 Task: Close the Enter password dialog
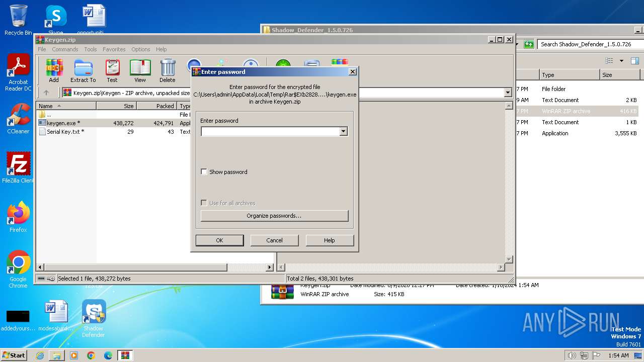tap(353, 72)
